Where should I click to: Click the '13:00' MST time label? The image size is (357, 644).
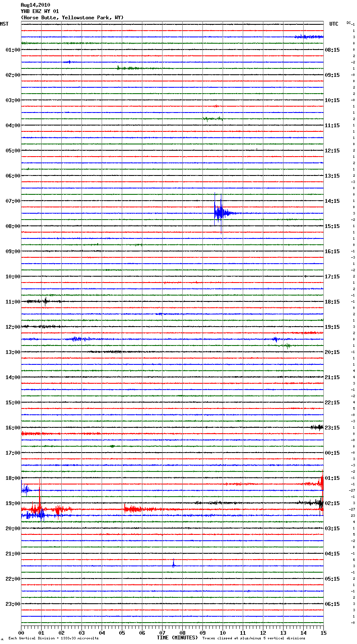pyautogui.click(x=13, y=352)
